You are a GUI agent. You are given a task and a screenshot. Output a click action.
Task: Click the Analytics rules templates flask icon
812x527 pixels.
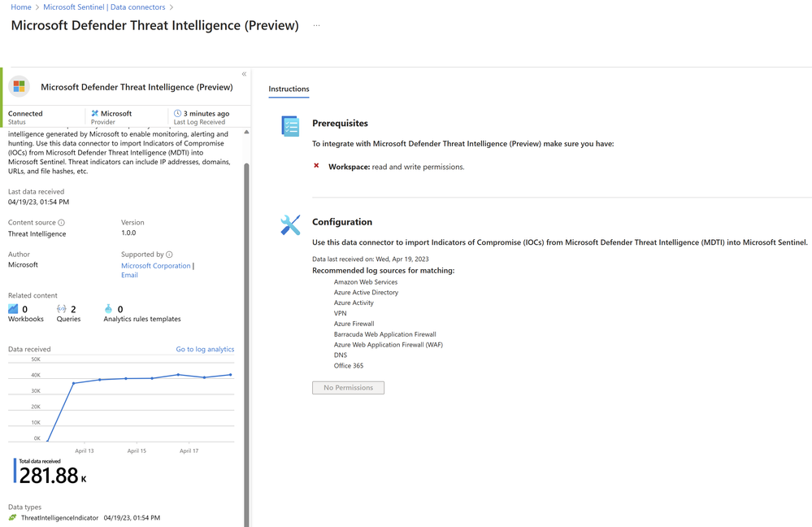point(108,309)
